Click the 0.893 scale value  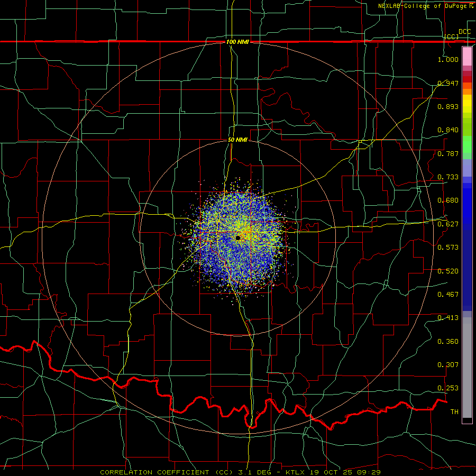448,106
